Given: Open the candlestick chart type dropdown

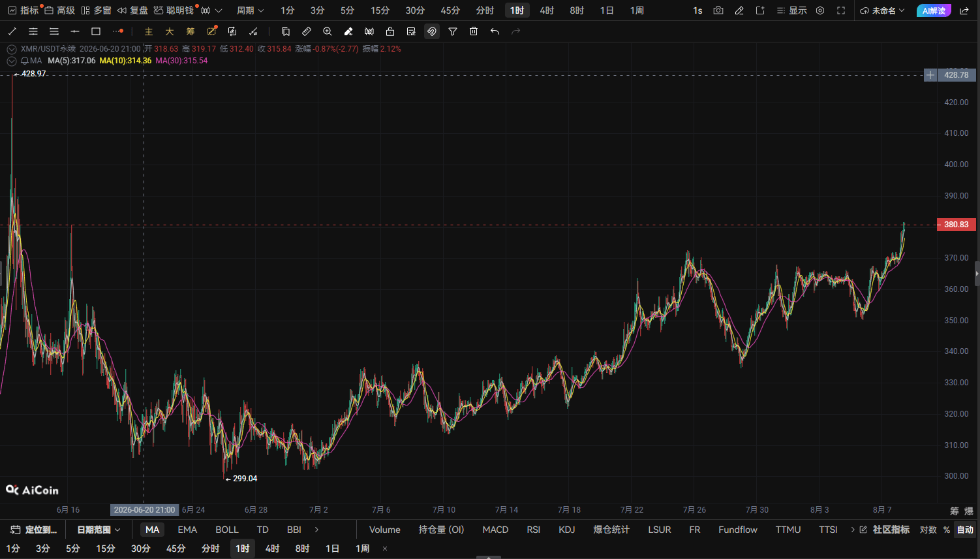Looking at the screenshot, I should click(211, 10).
